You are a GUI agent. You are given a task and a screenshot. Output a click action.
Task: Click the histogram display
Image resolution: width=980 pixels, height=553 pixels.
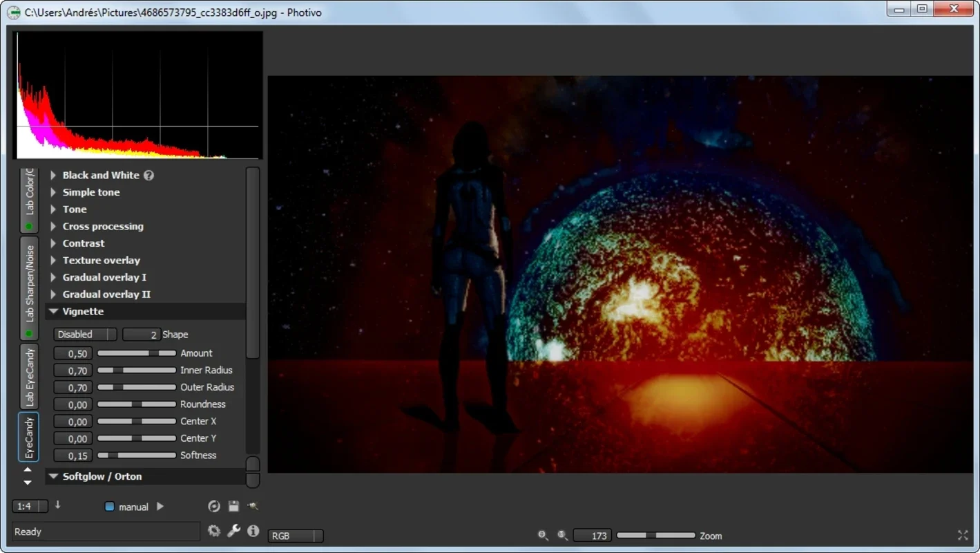[x=137, y=95]
